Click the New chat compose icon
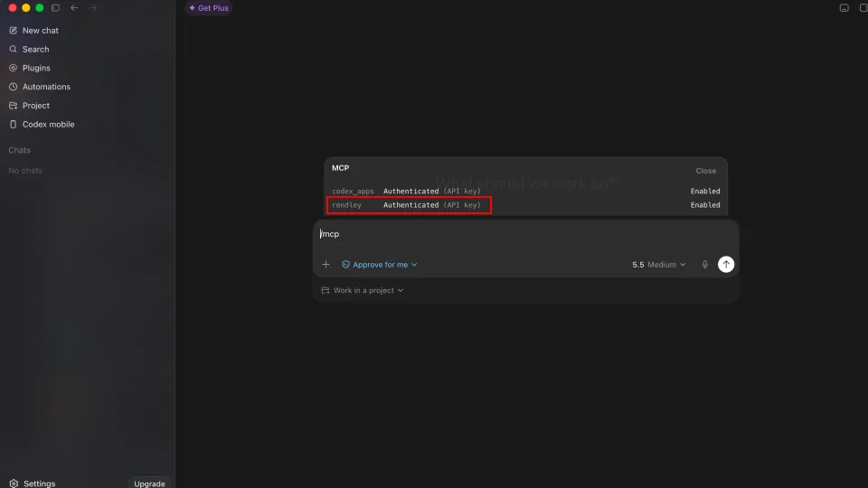This screenshot has width=868, height=488. pos(14,31)
